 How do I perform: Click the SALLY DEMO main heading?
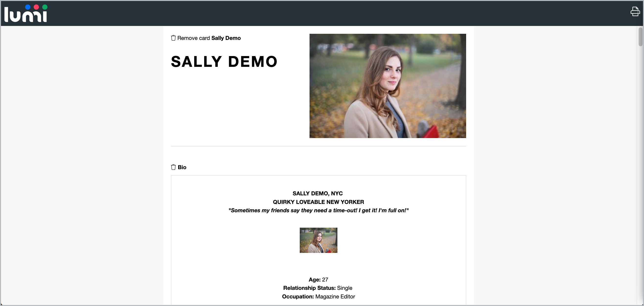click(x=224, y=61)
